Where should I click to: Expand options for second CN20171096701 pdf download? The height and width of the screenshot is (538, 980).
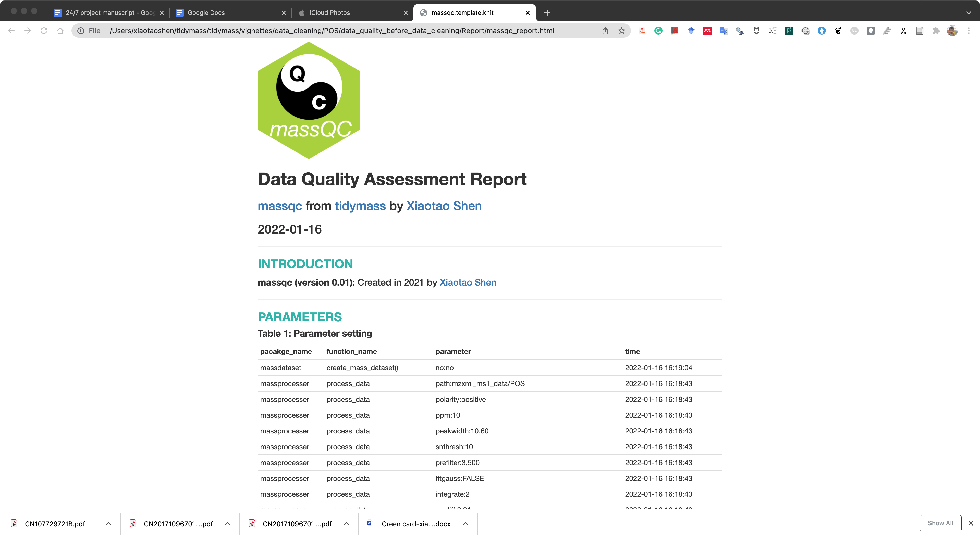(x=347, y=523)
